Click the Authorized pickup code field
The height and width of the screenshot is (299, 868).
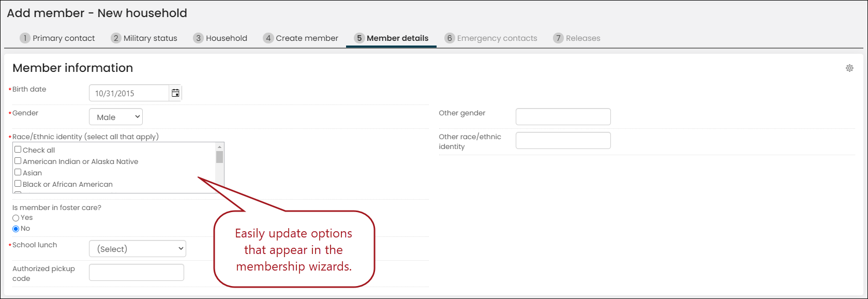[x=137, y=273]
